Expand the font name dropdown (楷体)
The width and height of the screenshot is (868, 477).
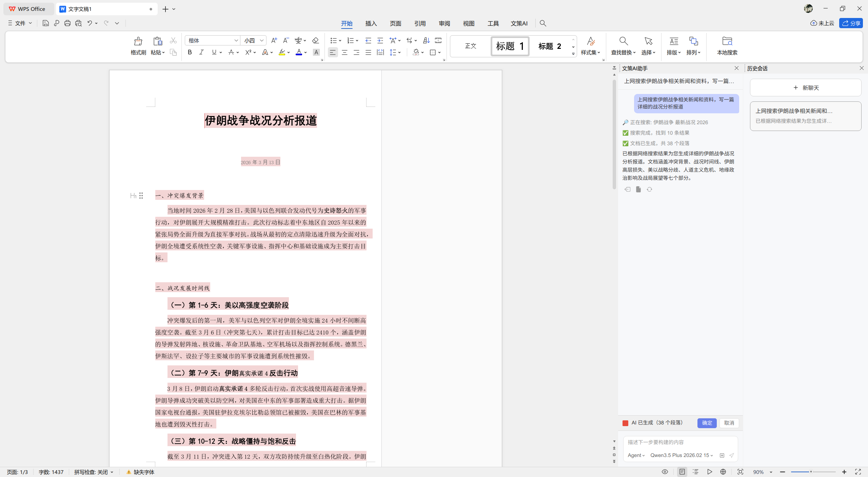[236, 41]
